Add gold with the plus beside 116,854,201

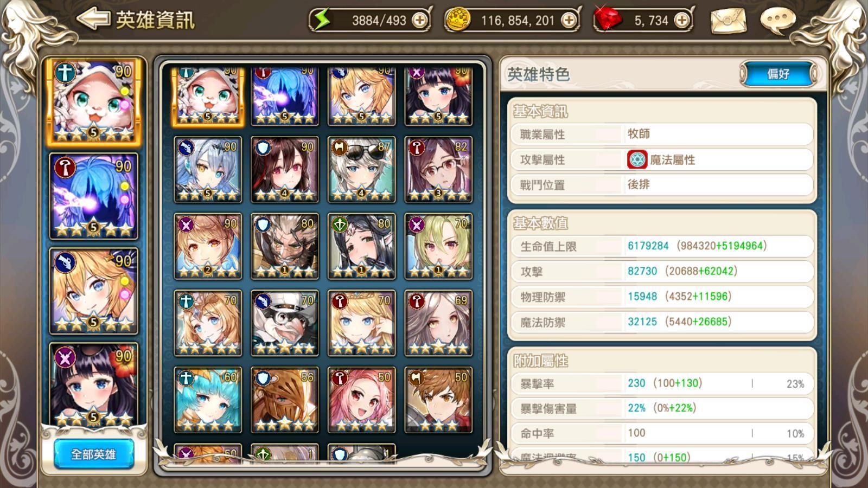coord(569,21)
